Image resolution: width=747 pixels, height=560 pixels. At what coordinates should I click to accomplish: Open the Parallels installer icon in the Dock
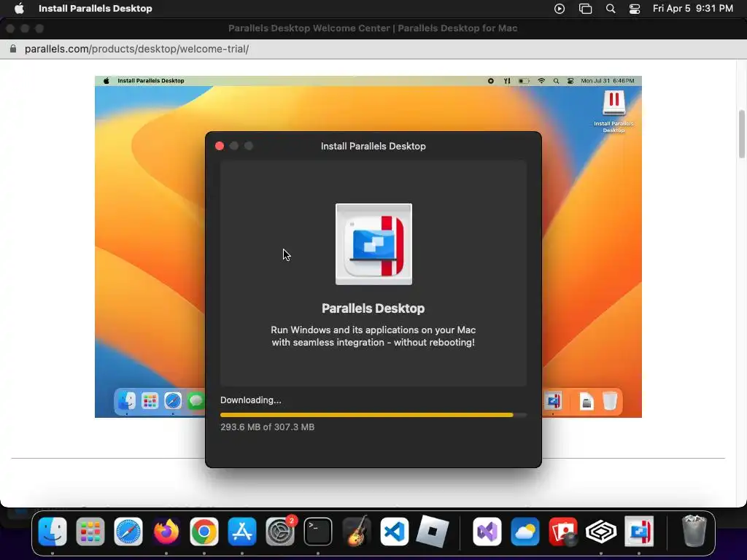point(639,532)
